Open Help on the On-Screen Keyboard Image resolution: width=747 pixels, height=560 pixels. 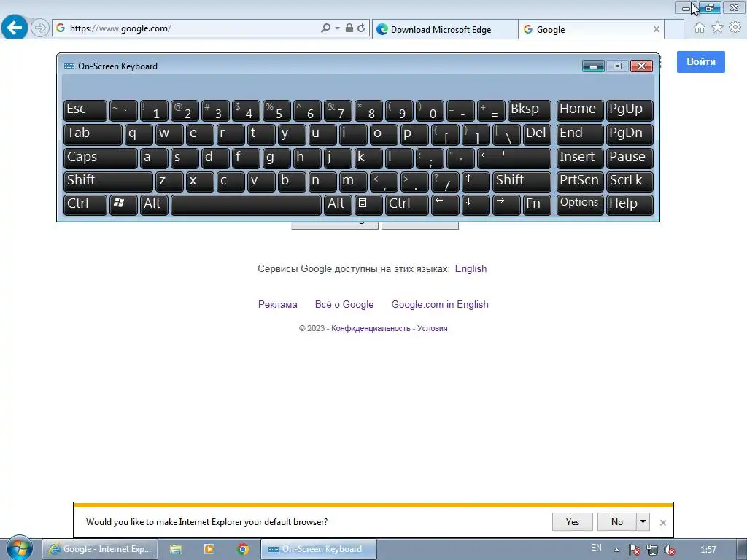(630, 205)
